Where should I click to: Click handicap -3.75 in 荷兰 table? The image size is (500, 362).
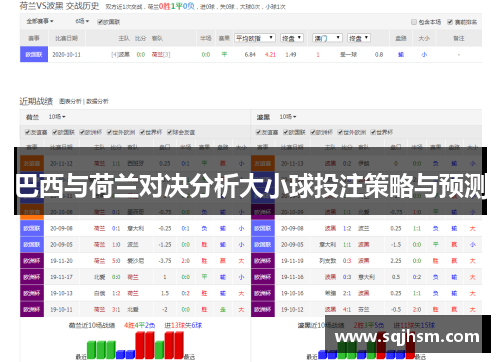point(165,261)
